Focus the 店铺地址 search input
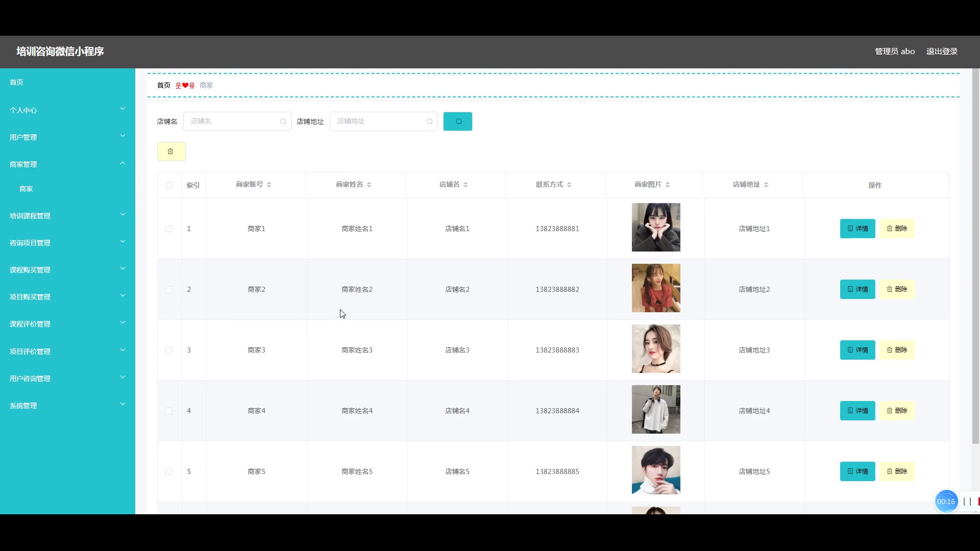 point(384,121)
